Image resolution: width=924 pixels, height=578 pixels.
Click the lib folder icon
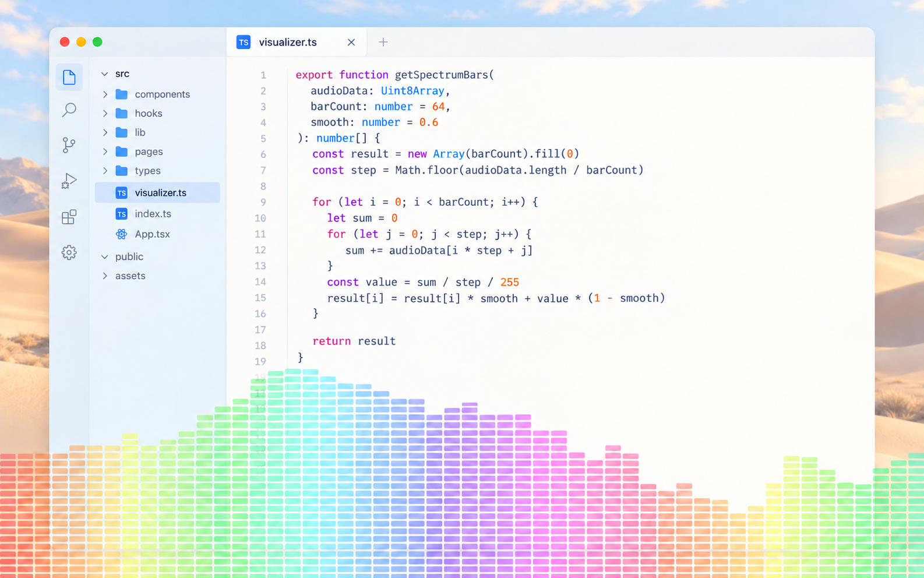tap(122, 132)
